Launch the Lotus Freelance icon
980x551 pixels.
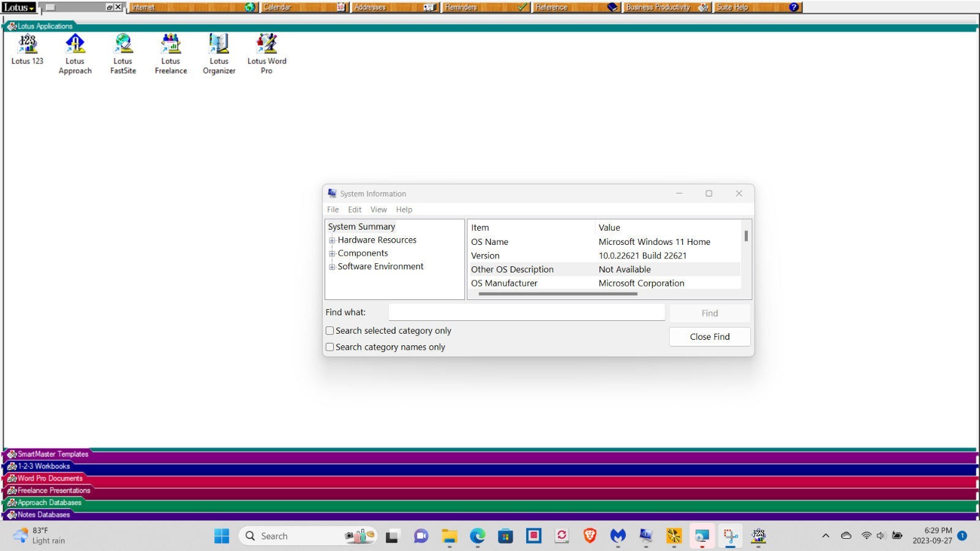(171, 54)
